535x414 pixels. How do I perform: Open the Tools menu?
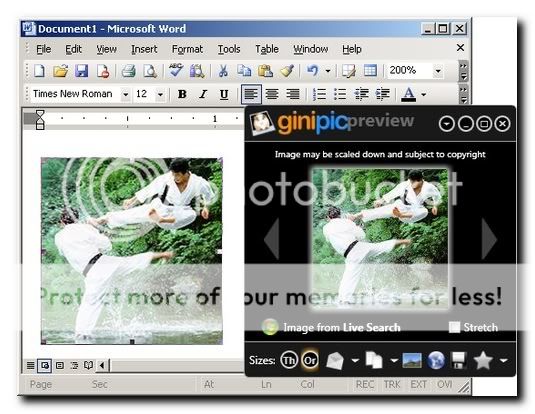(x=229, y=49)
